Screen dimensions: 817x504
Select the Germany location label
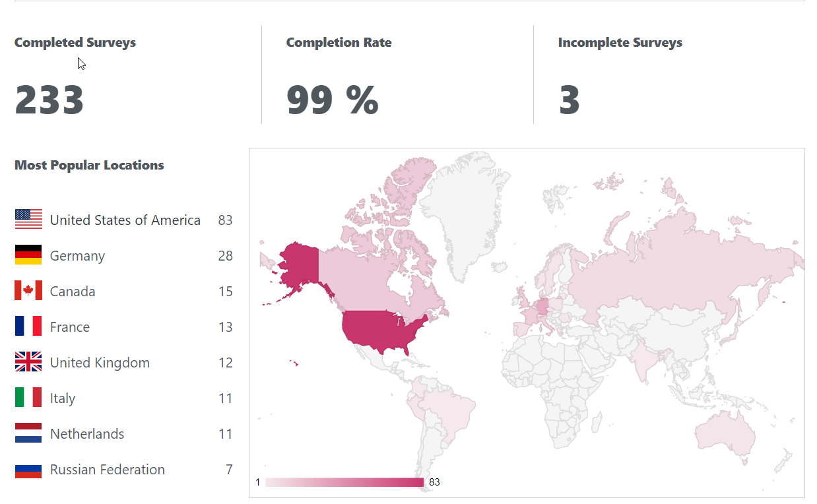(x=77, y=256)
